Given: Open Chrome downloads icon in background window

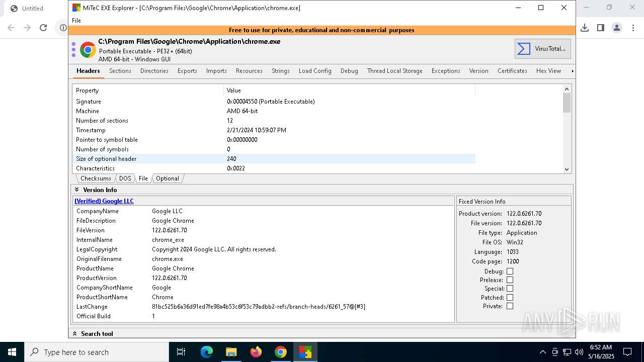Looking at the screenshot, I should point(585,28).
